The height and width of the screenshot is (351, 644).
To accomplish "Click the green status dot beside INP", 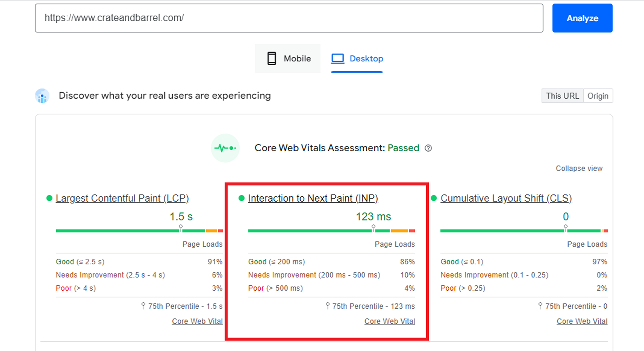I will point(241,198).
